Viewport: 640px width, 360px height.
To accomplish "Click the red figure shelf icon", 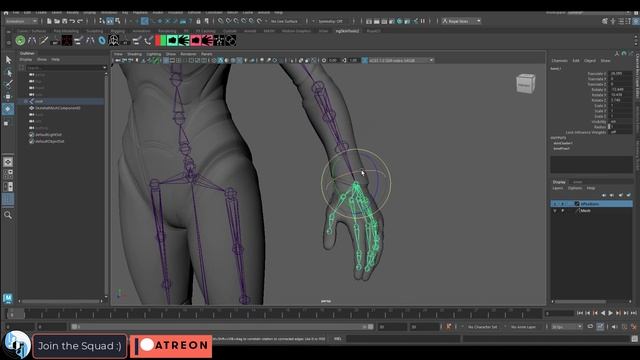I will click(x=67, y=40).
